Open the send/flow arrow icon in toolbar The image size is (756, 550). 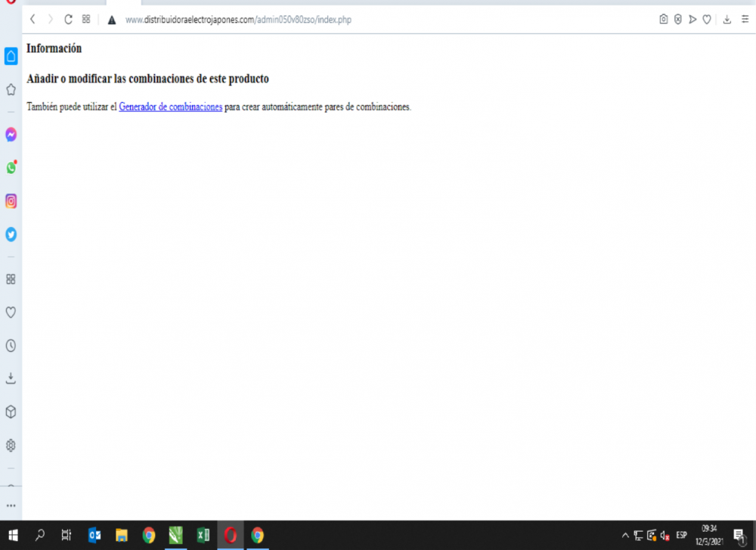(692, 20)
